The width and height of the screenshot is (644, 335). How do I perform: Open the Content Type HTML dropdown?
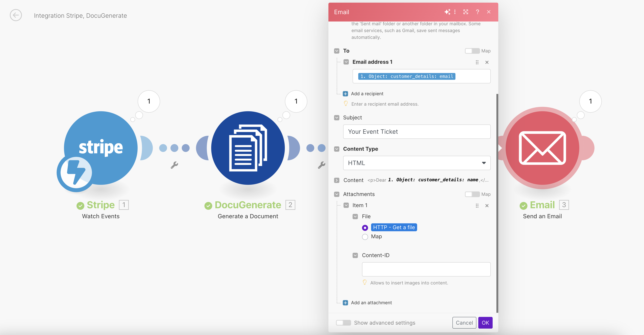[417, 163]
